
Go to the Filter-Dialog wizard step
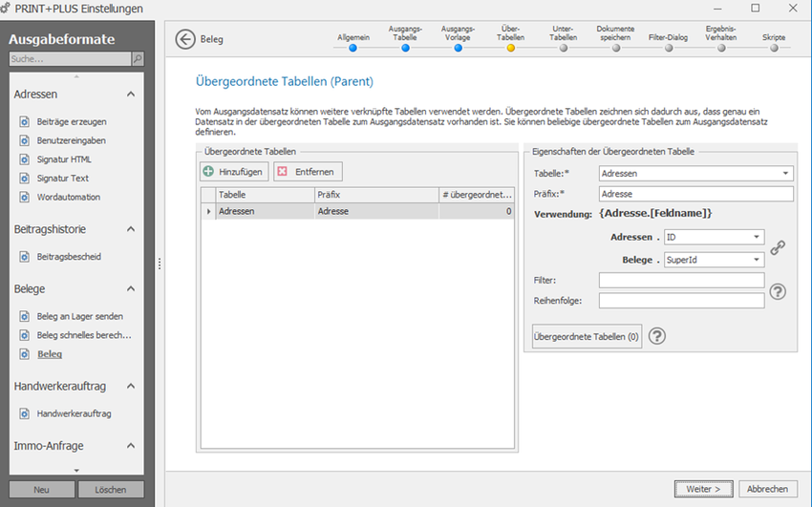pos(669,48)
